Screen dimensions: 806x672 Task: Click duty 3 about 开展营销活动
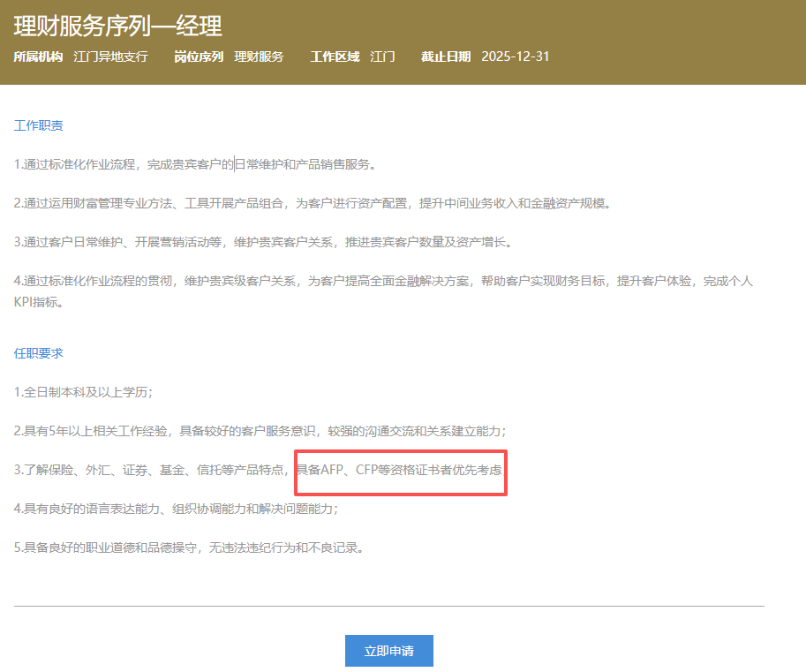pos(263,242)
